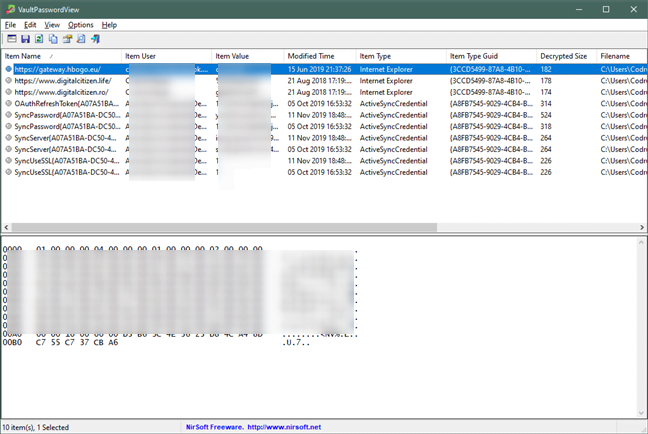Sort by the Decrypted Size column header
This screenshot has width=648, height=434.
click(x=567, y=56)
